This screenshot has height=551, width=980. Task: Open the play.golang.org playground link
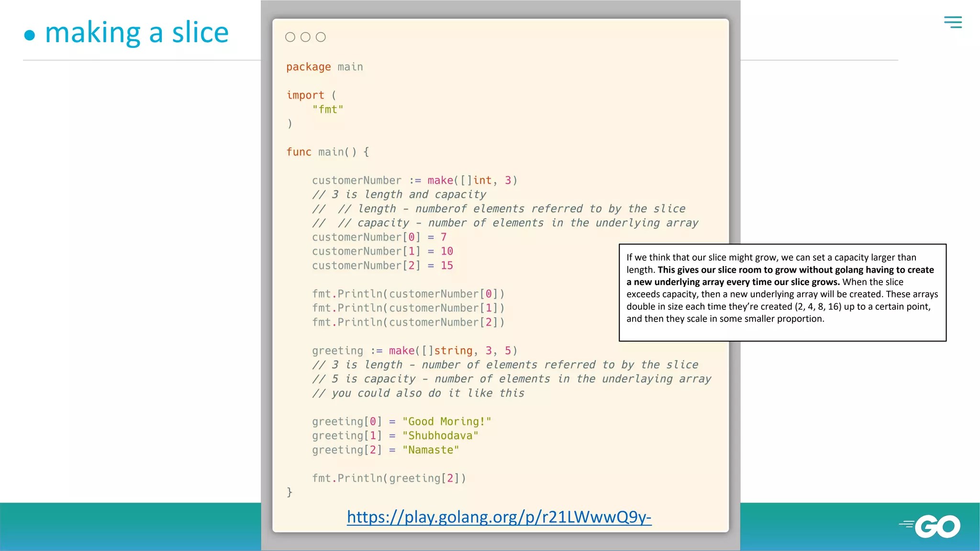coord(499,517)
